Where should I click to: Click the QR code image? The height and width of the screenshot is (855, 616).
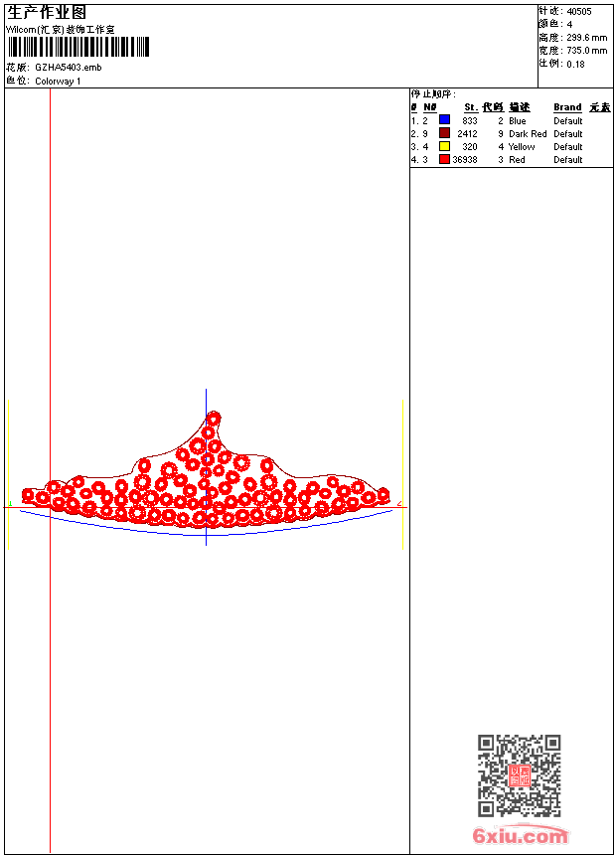tap(520, 775)
